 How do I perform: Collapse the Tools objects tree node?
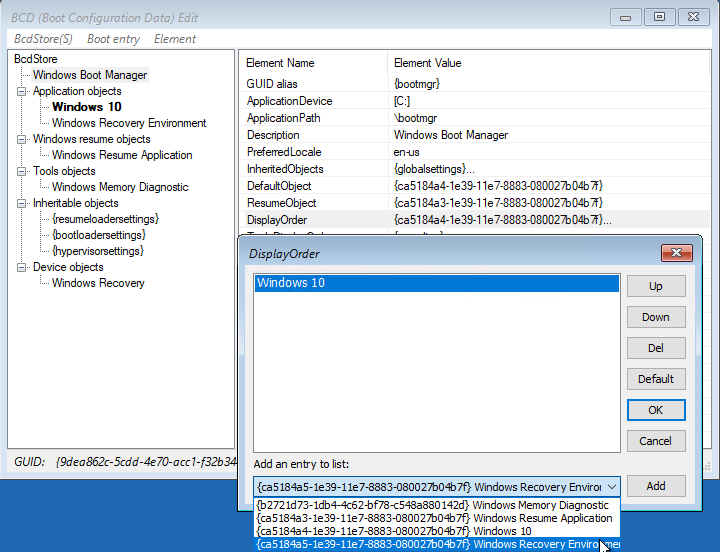(x=21, y=171)
